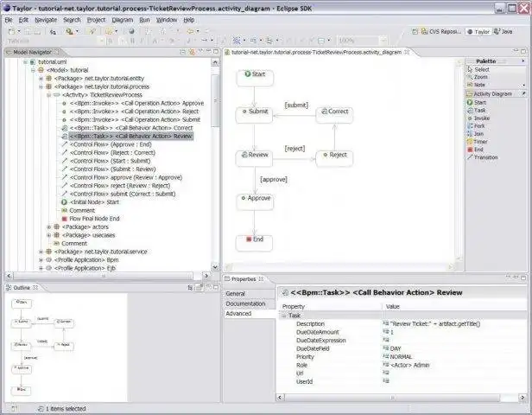Click the Description property value
Image resolution: width=532 pixels, height=415 pixels.
[435, 324]
